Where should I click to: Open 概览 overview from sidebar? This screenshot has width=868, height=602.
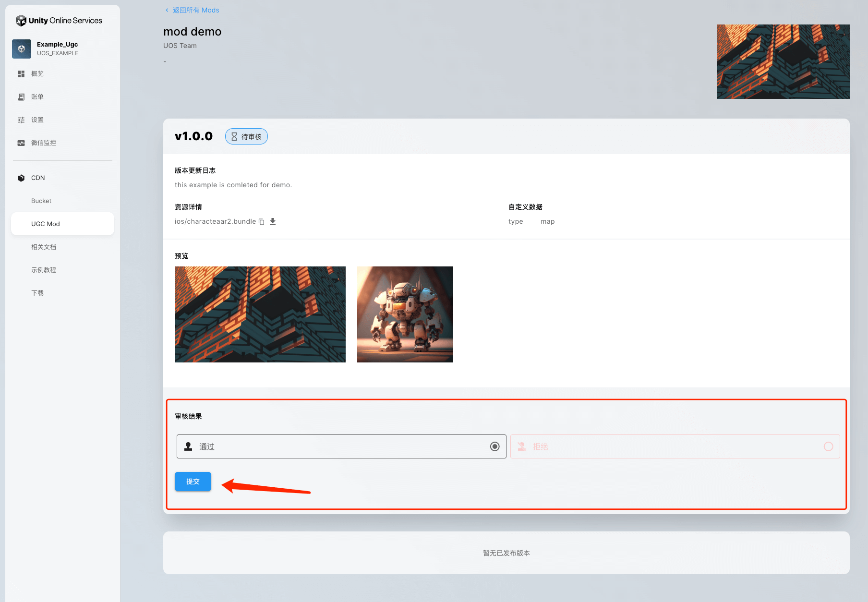click(37, 74)
